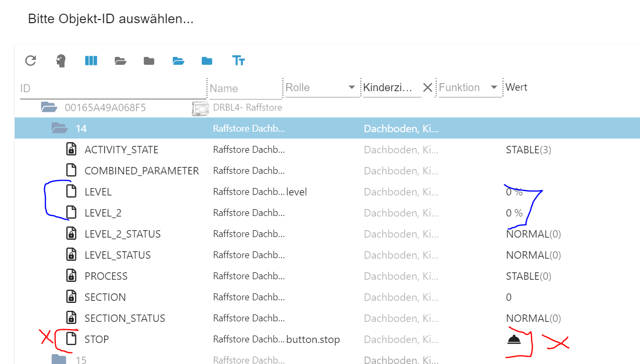This screenshot has width=640, height=364.
Task: Select the LEVEL_2 object row
Action: tap(103, 213)
